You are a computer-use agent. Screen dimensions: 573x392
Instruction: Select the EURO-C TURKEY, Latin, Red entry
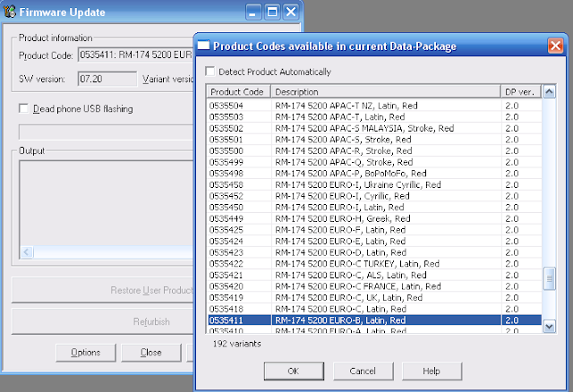point(374,264)
